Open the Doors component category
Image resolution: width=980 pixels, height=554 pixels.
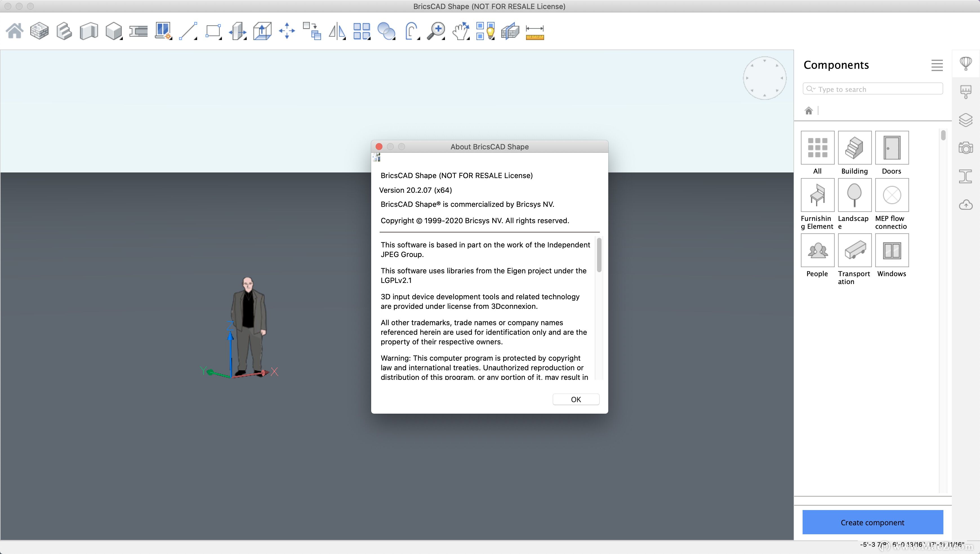(892, 148)
